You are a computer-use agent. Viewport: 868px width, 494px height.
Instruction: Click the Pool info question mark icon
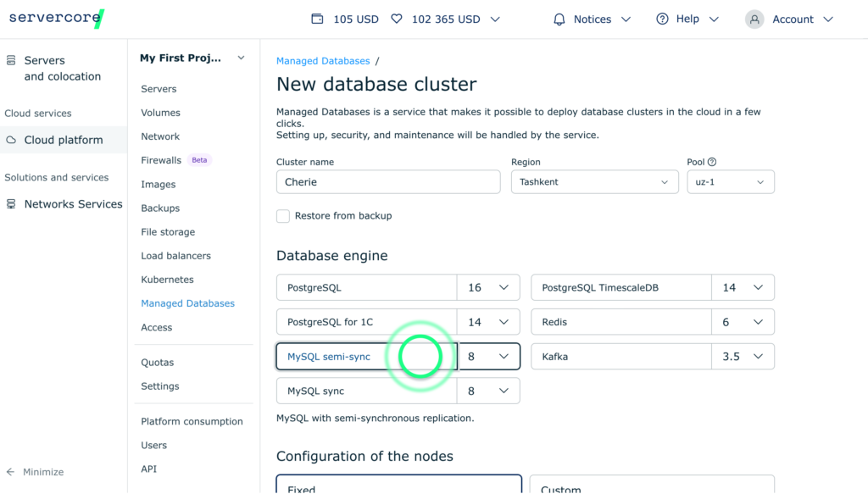click(x=710, y=162)
